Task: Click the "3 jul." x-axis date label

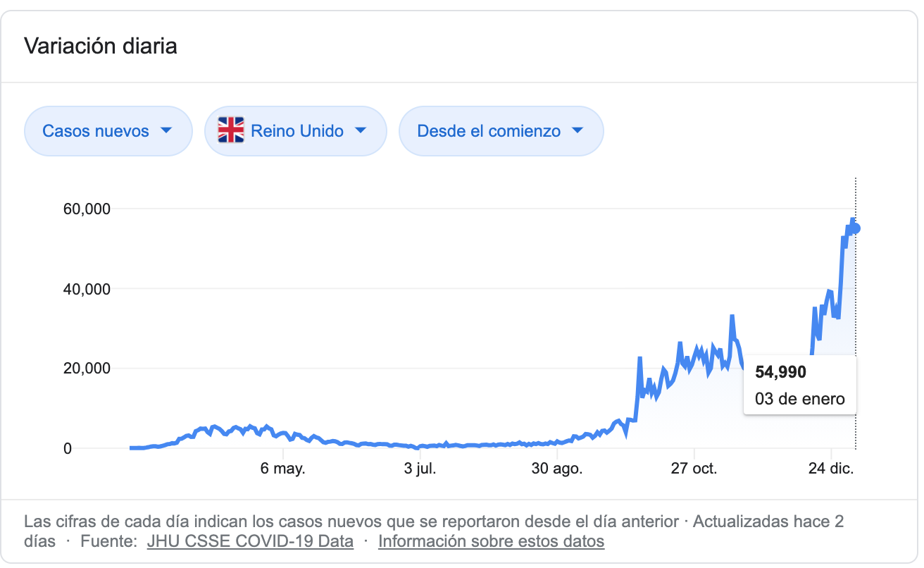Action: 422,469
